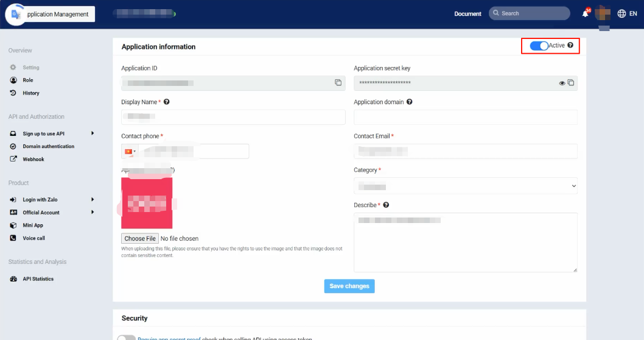644x340 pixels.
Task: Copy the Application secret key
Action: click(x=571, y=83)
